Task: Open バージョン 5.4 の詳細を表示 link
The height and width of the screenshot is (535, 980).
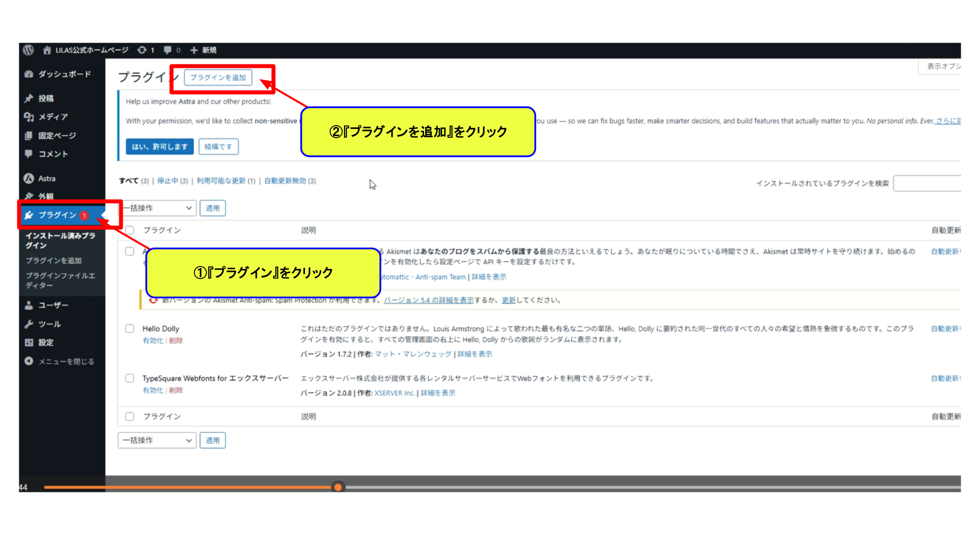Action: coord(429,300)
